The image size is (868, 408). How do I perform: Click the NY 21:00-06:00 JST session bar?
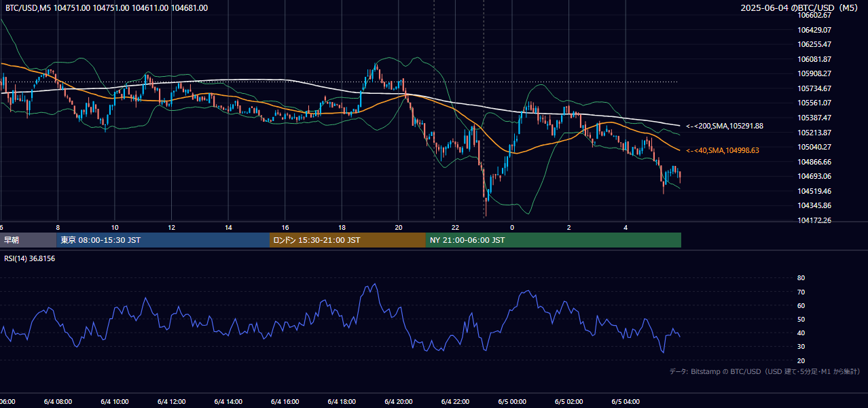tap(554, 240)
